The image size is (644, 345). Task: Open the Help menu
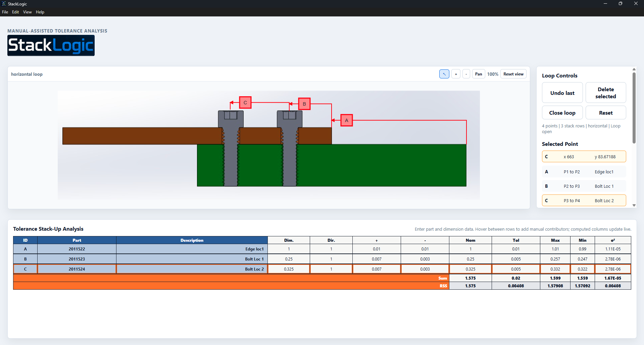pos(40,12)
